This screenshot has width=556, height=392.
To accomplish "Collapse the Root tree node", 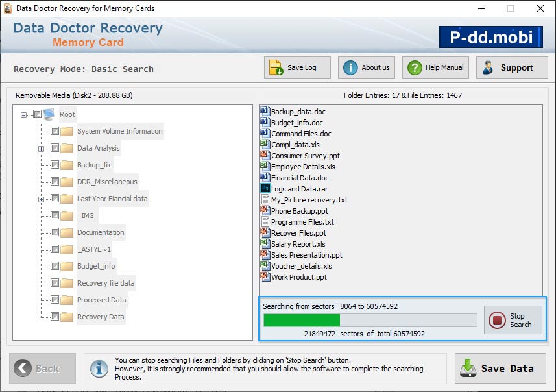I will tap(23, 115).
